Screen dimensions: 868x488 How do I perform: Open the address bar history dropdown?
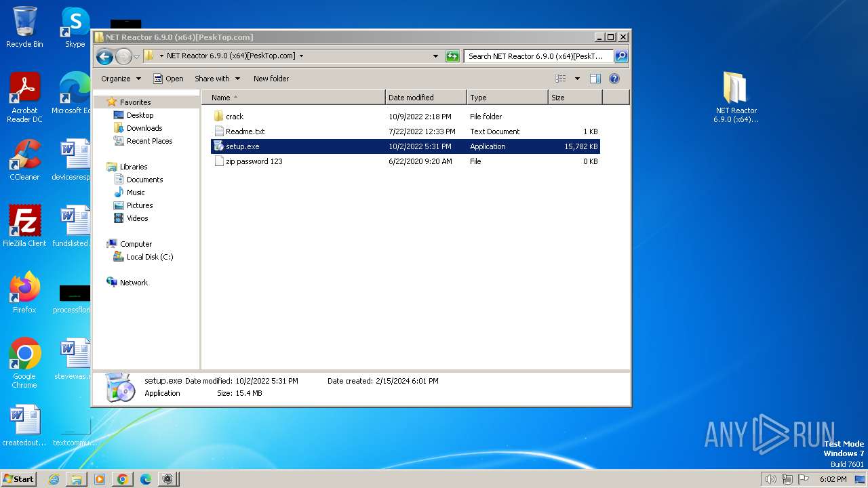click(435, 56)
